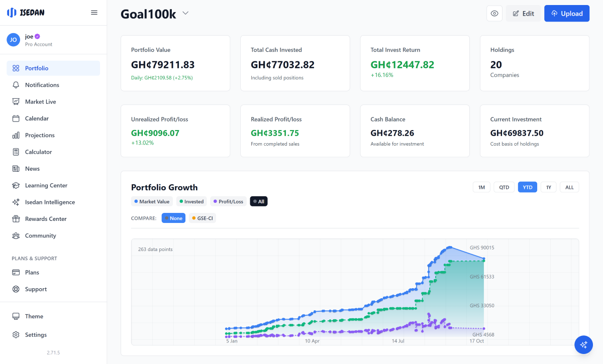Screen dimensions: 603x364
Task: Click the Market Live chart icon
Action: (16, 102)
